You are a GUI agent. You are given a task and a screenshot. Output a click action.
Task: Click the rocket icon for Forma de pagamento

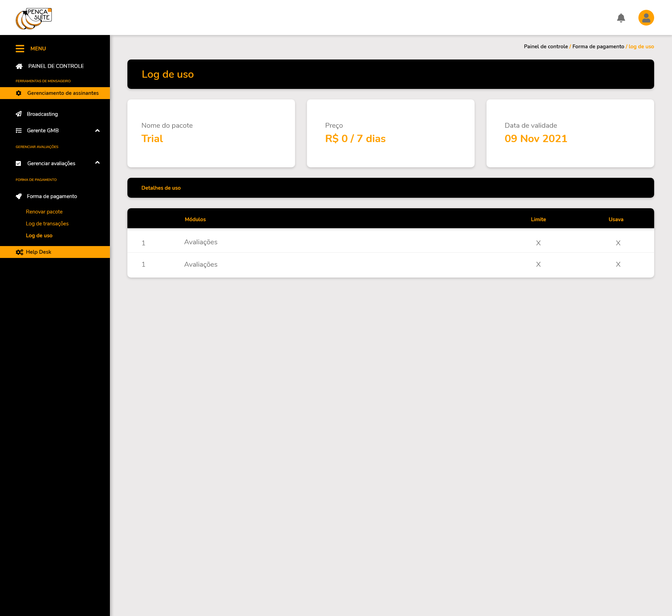[x=19, y=196]
